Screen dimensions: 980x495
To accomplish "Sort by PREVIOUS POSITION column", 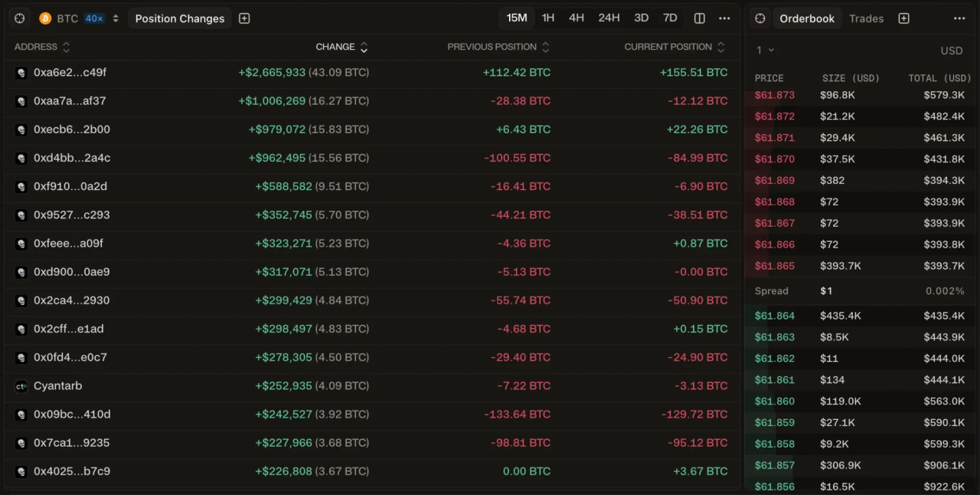I will (498, 47).
